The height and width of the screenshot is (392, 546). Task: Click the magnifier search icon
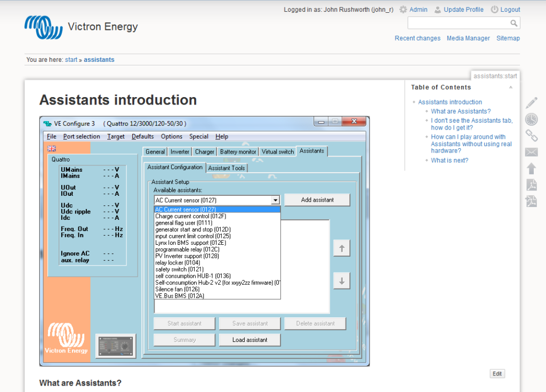[513, 23]
